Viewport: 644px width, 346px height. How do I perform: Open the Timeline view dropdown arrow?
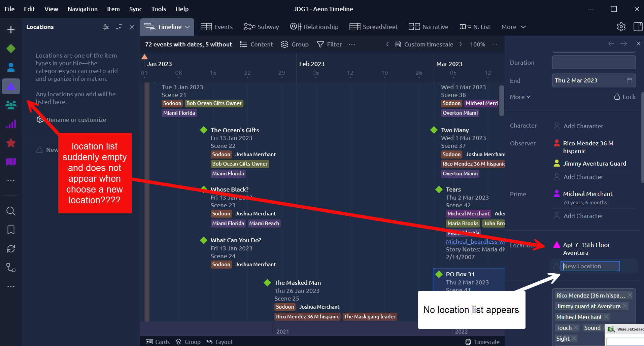[188, 27]
